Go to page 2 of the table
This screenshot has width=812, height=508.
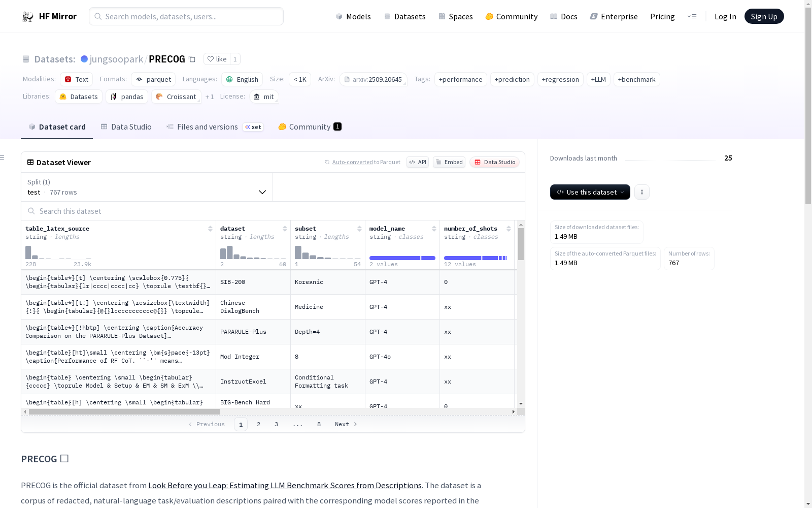(x=258, y=424)
